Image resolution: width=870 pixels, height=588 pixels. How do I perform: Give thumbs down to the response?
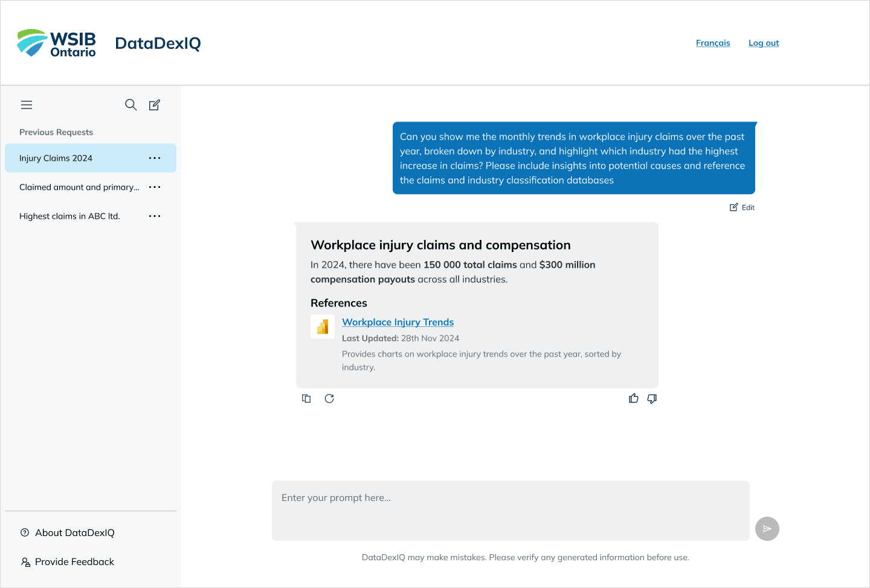pos(652,398)
